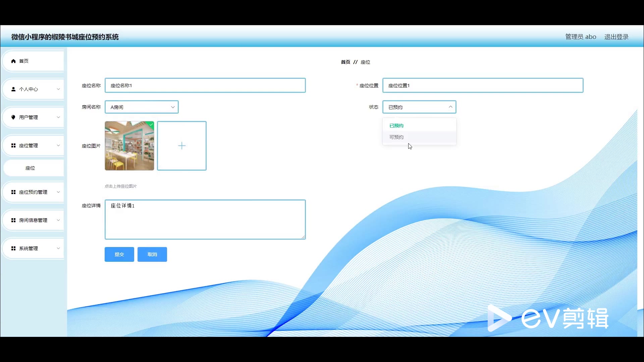
Task: Open the 首页 sidebar item
Action: point(33,61)
